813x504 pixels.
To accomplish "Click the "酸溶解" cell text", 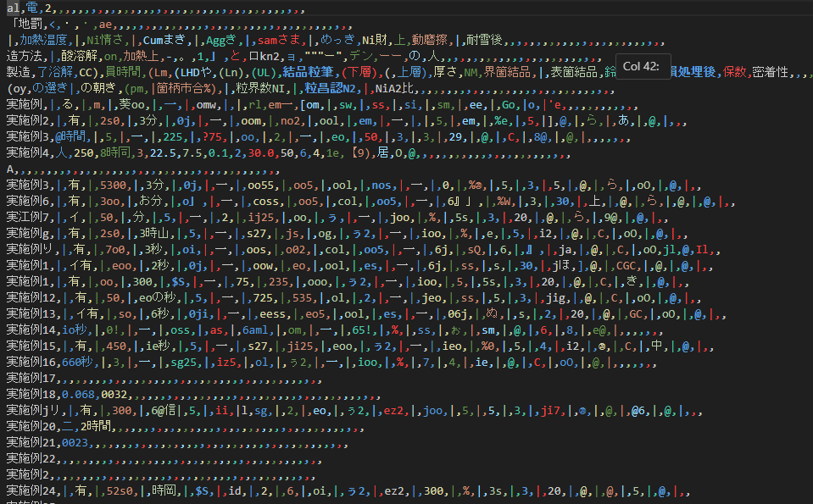I will [80, 56].
